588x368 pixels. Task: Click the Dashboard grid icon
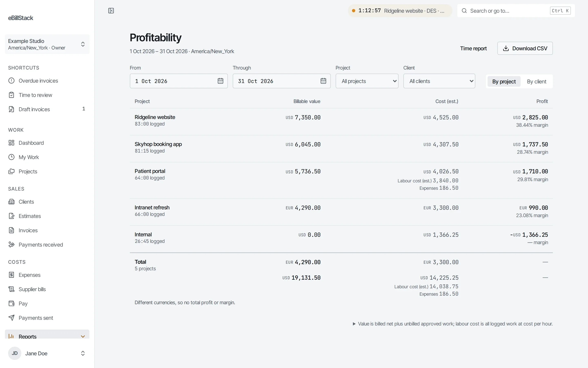click(11, 143)
